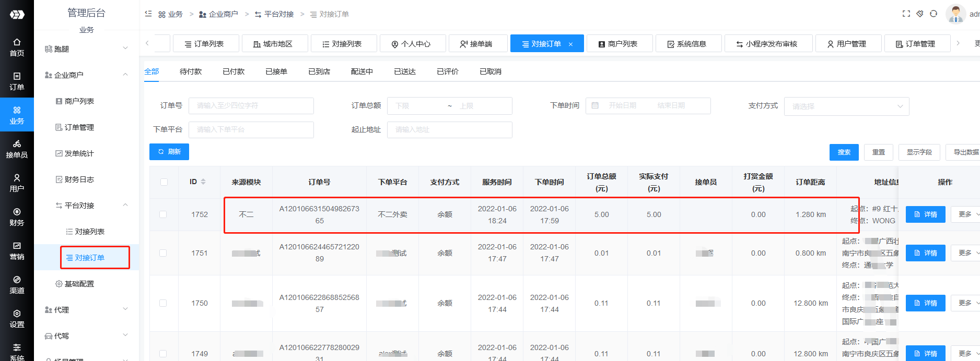The image size is (980, 361).
Task: Open 接单员 section in left sidebar
Action: [x=17, y=149]
